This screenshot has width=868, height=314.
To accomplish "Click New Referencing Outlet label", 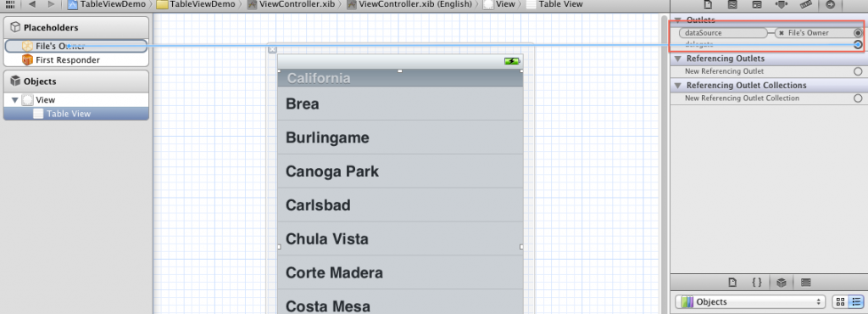I will click(x=724, y=71).
